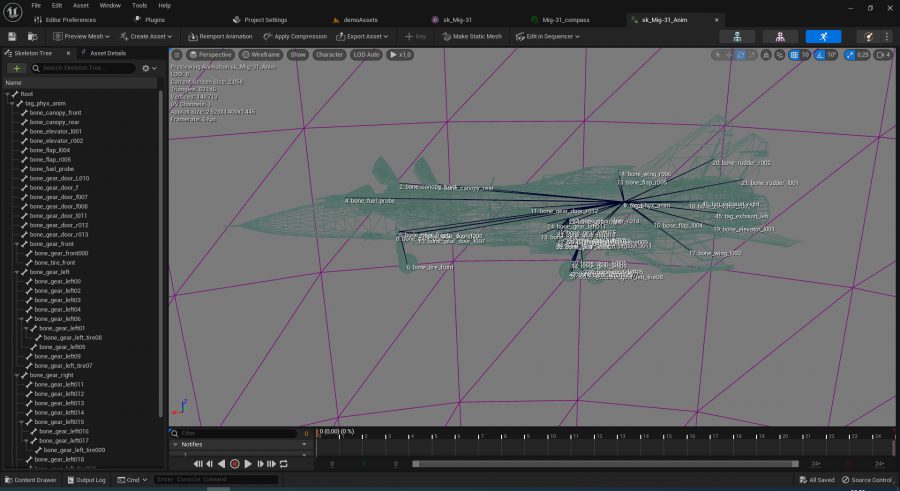900x491 pixels.
Task: Collapse the bone_gear_left tree node
Action: click(x=17, y=272)
